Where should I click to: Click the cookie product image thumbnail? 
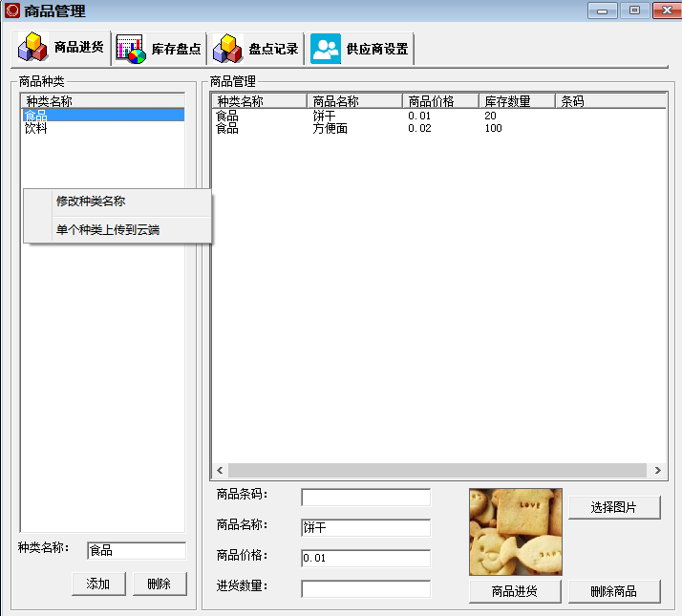515,532
